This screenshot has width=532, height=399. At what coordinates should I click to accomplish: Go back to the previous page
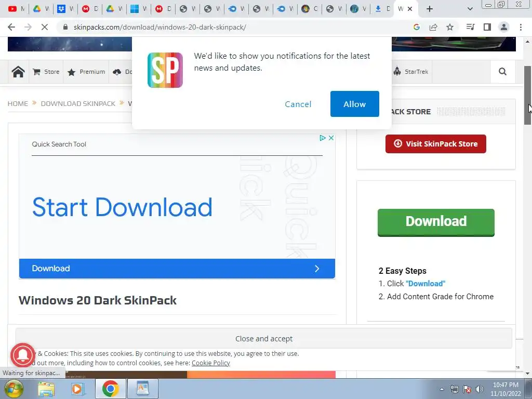click(x=11, y=27)
